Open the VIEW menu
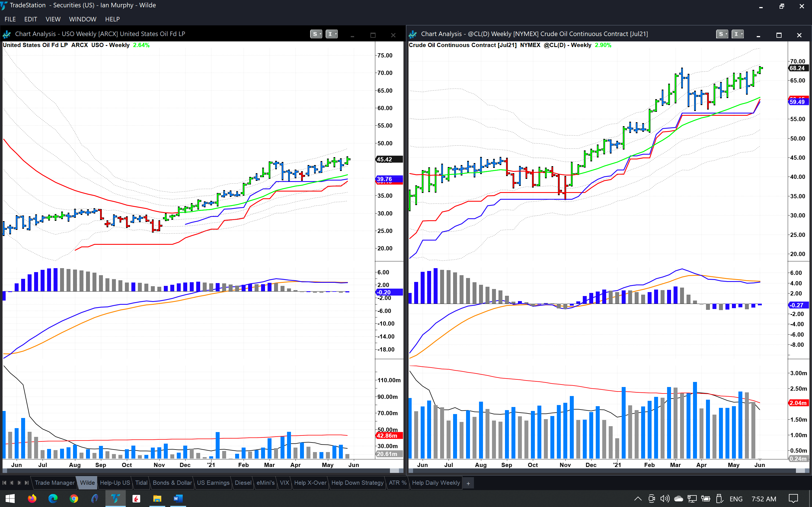The height and width of the screenshot is (507, 812). [53, 19]
